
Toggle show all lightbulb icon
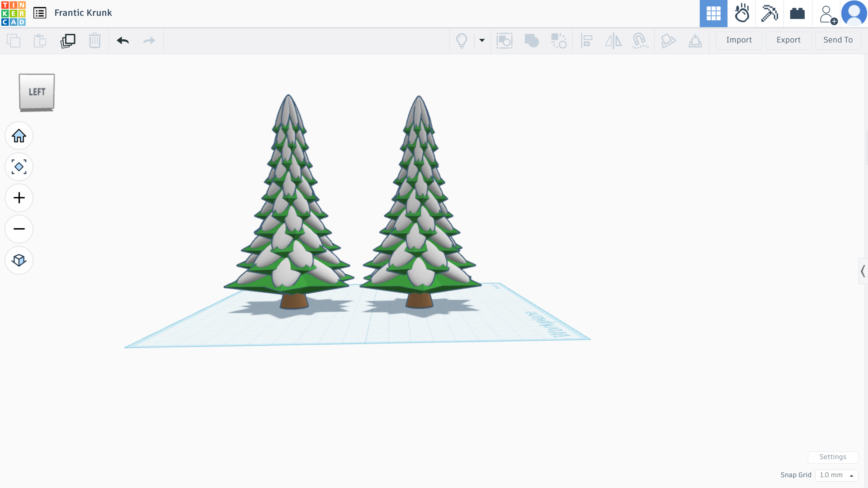pos(462,41)
